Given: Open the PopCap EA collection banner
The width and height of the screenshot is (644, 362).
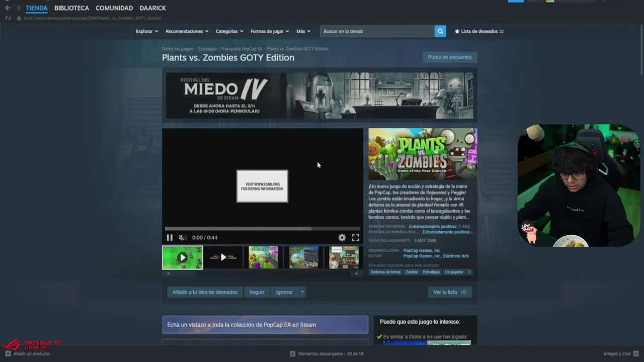Looking at the screenshot, I should (265, 325).
